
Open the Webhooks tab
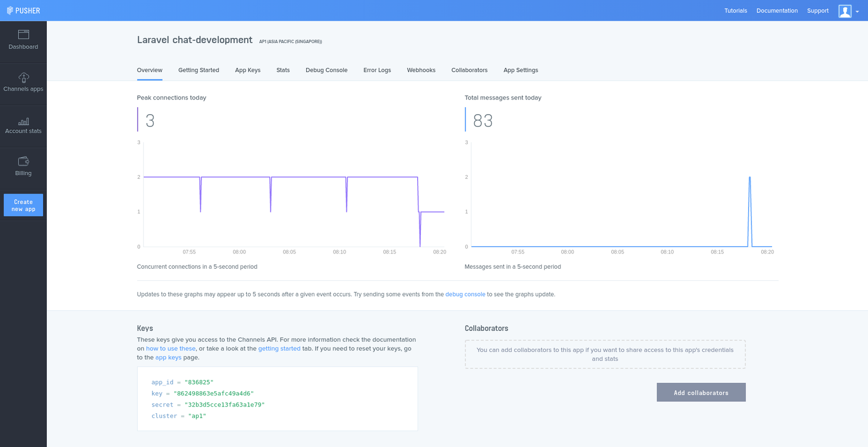click(x=421, y=70)
